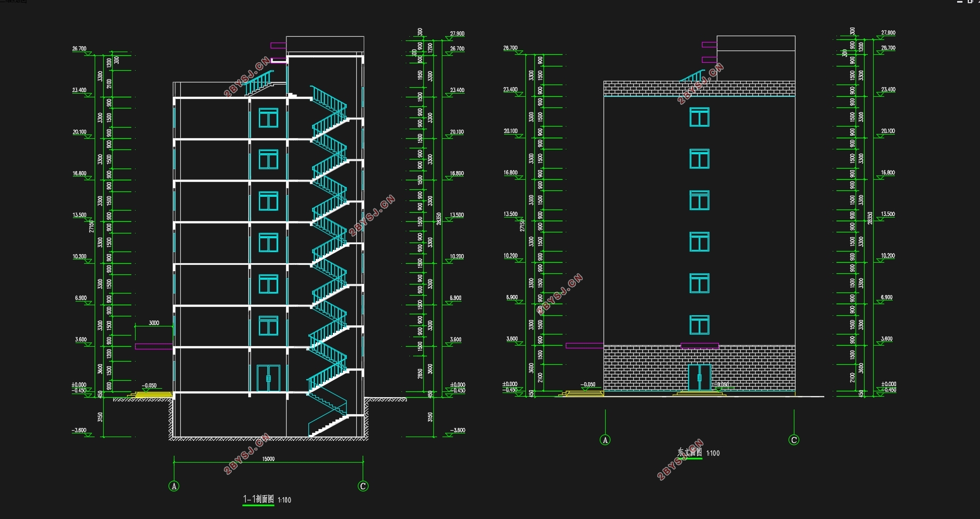The width and height of the screenshot is (980, 519).
Task: Click the 13.500 label right of east elevation
Action: (888, 214)
